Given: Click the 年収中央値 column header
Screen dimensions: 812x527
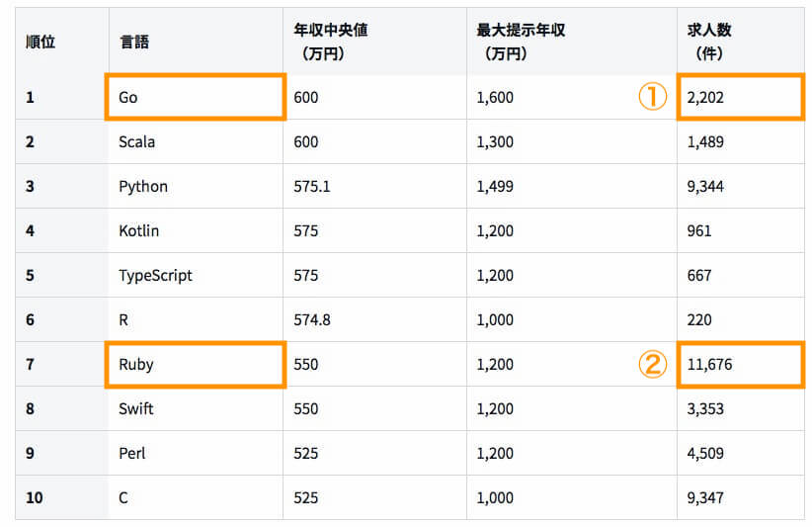Looking at the screenshot, I should [x=374, y=42].
